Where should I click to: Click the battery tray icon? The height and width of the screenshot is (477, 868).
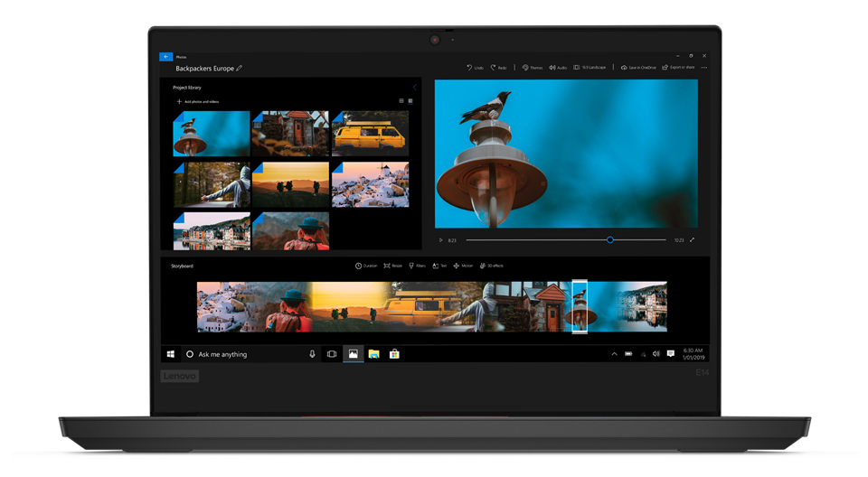[x=628, y=354]
